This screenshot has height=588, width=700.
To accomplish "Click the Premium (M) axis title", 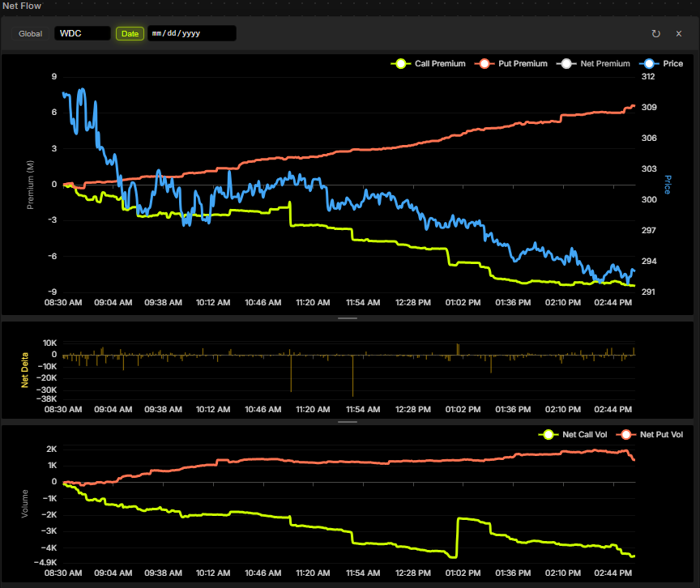I will pos(31,185).
